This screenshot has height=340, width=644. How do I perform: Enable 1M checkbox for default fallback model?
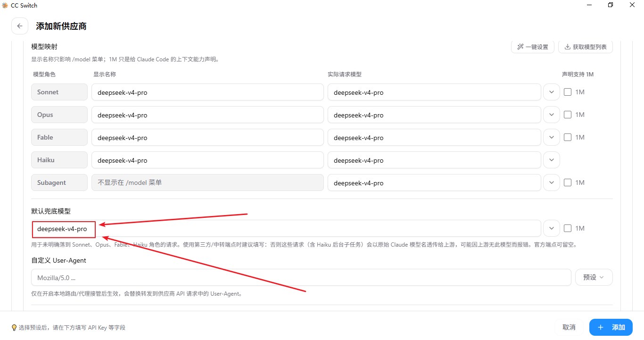(568, 228)
